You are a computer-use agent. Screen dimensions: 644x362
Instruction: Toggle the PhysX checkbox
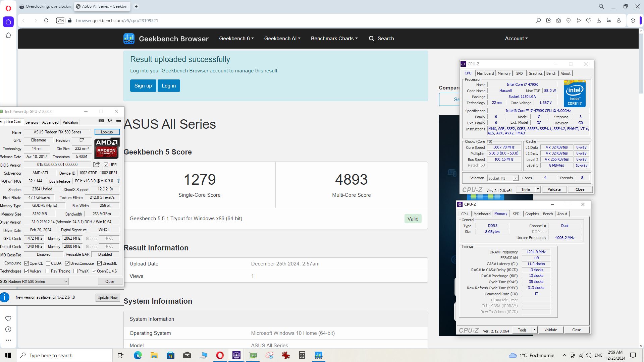(x=75, y=271)
